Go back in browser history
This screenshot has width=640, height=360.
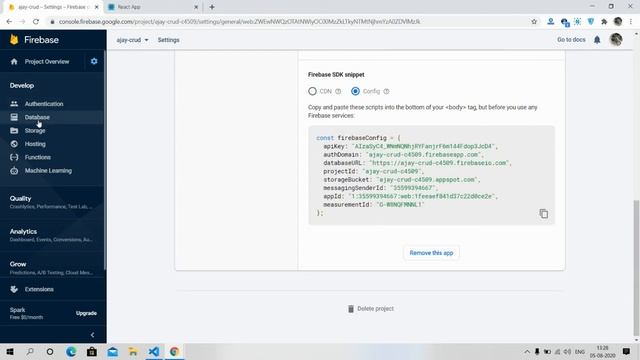[x=9, y=22]
